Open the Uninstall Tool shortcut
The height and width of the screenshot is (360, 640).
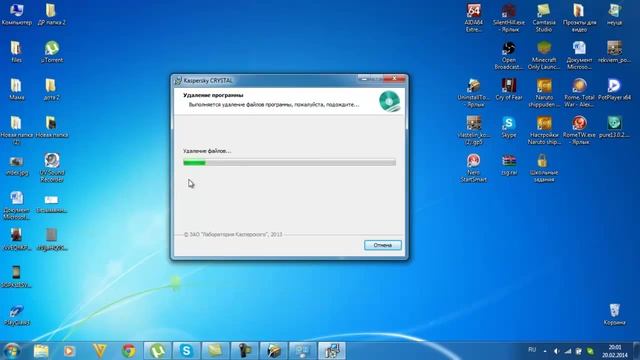click(x=473, y=93)
